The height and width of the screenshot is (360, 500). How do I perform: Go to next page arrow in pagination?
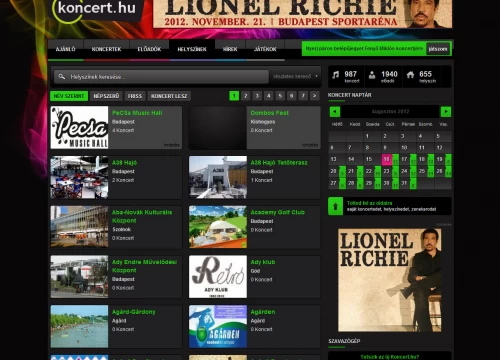pyautogui.click(x=314, y=96)
